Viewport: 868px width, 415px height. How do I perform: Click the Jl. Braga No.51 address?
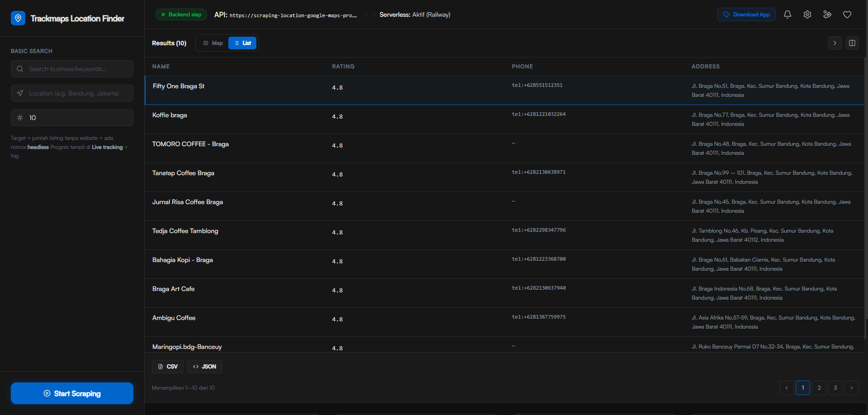(x=770, y=91)
